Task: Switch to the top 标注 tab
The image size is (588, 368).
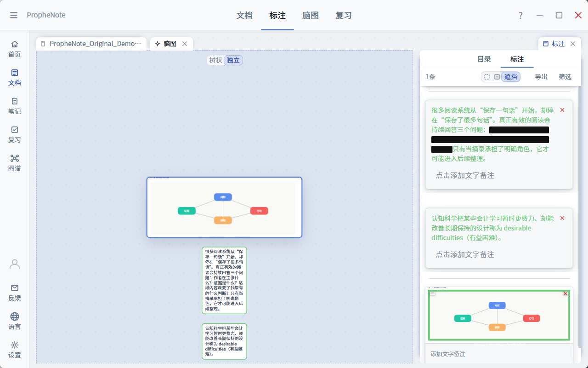Action: [277, 15]
